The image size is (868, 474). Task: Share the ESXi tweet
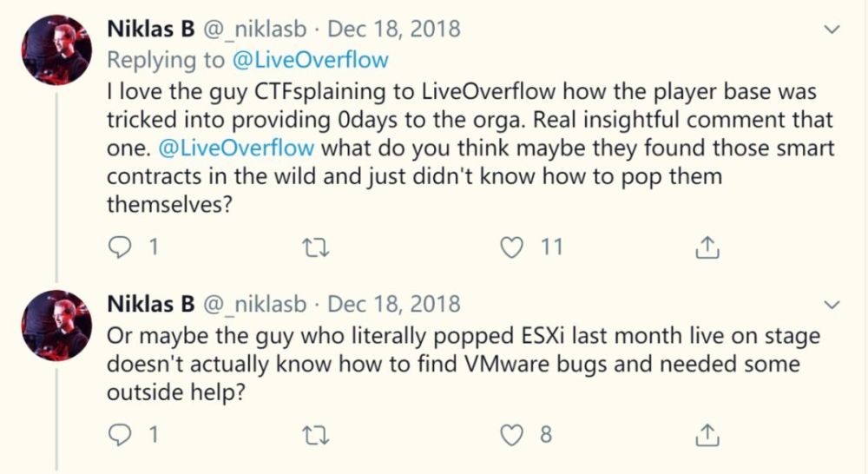pos(707,434)
